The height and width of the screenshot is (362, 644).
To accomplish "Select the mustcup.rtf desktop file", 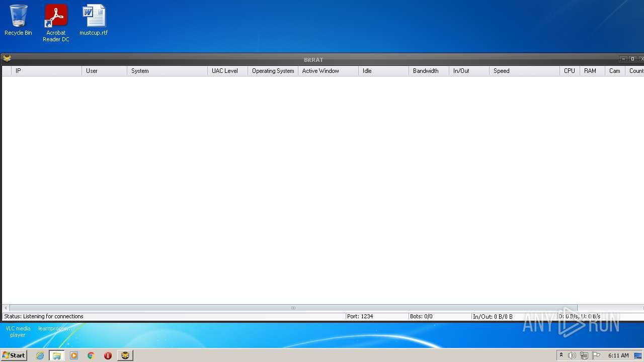I will pyautogui.click(x=94, y=20).
